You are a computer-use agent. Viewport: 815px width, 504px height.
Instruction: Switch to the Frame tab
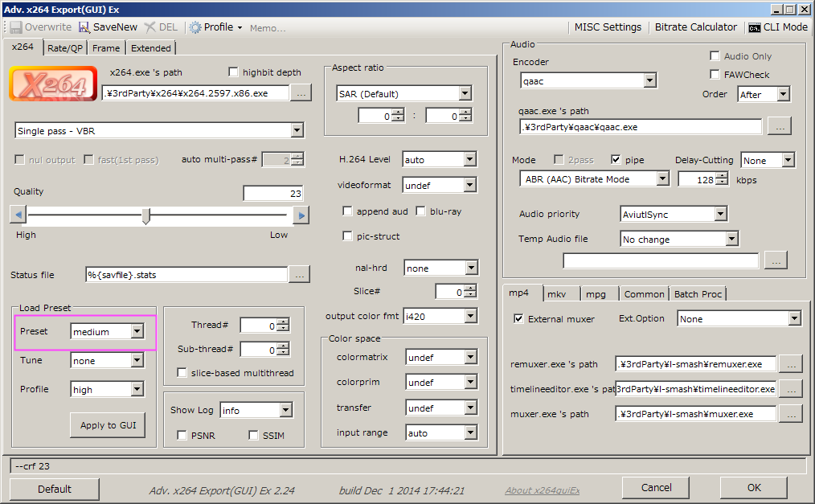click(106, 47)
